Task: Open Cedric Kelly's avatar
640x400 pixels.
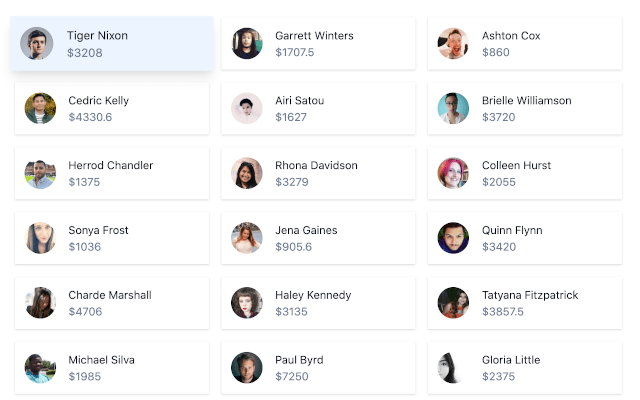Action: point(41,108)
